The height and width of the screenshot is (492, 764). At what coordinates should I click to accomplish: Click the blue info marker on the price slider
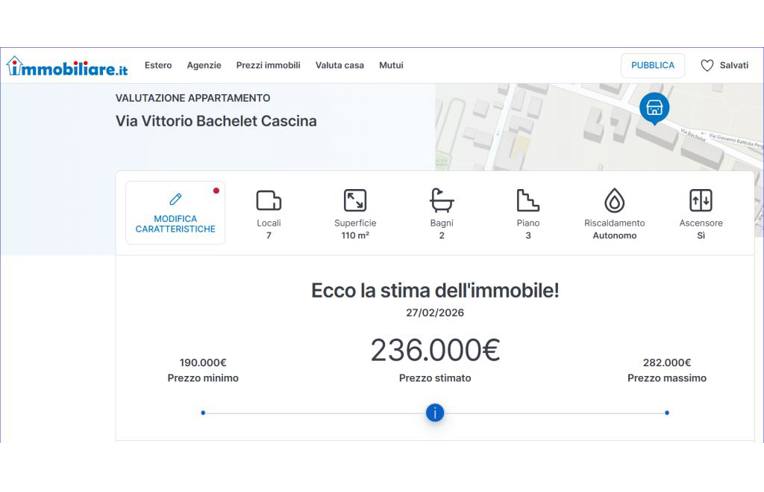[x=435, y=413]
